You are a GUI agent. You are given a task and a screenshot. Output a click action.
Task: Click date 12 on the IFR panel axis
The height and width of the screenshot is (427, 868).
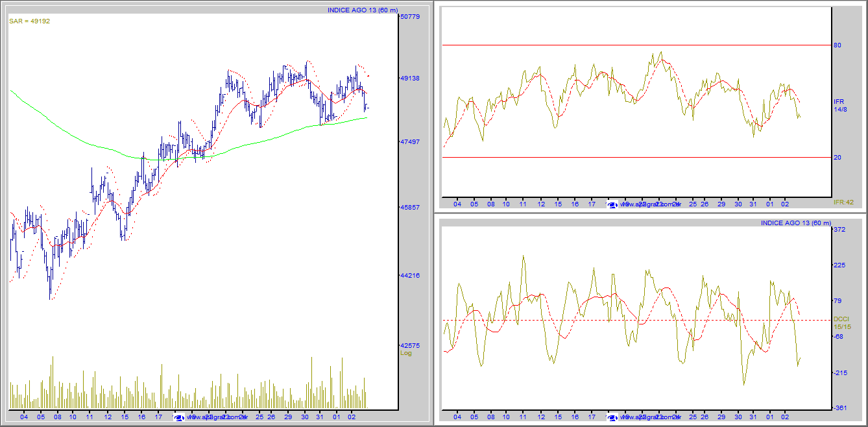point(541,204)
